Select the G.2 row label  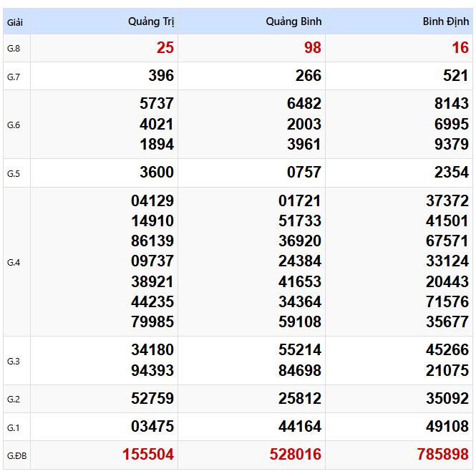[14, 399]
